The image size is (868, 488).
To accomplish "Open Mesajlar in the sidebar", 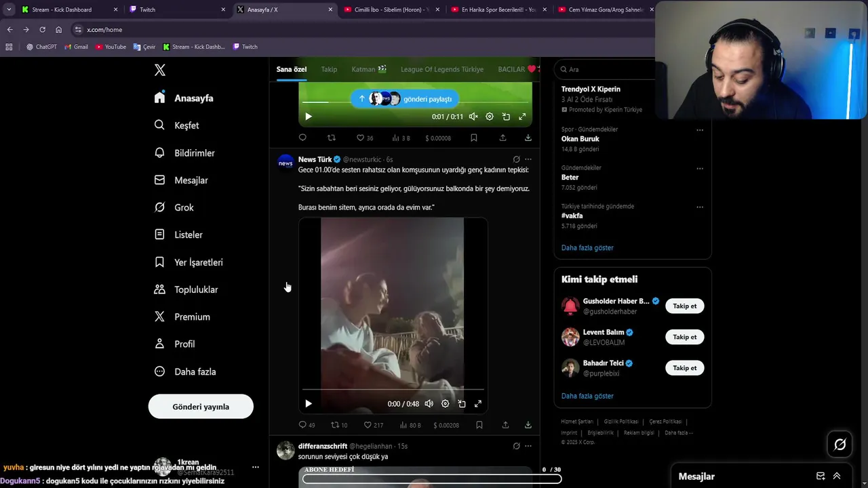I will point(181,180).
